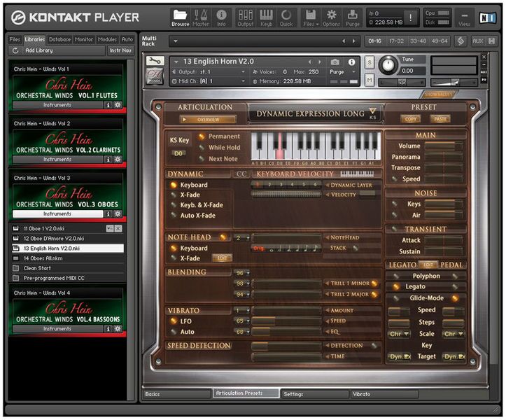Screen dimensions: 506x420
Task: Open the Options gear dialog
Action: tap(331, 17)
